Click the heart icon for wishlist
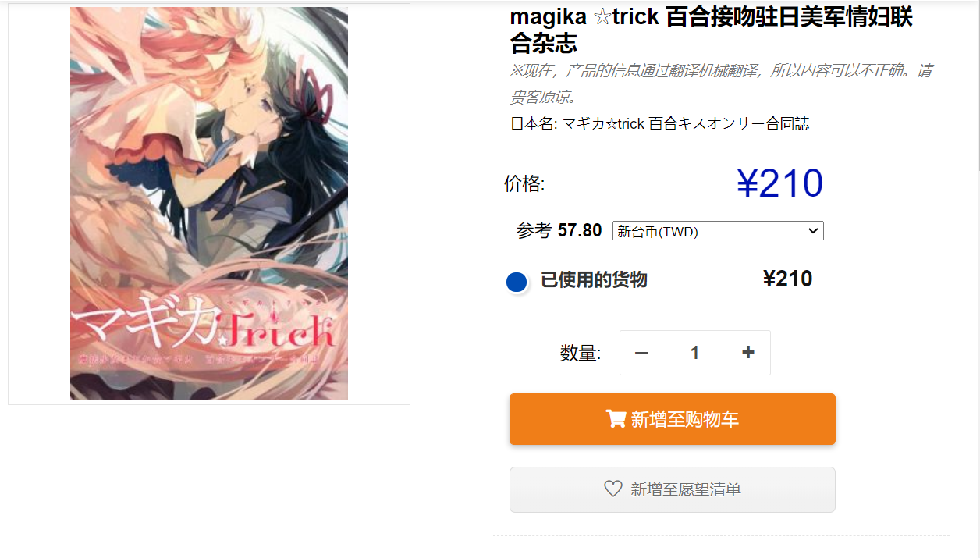This screenshot has width=980, height=558. [613, 489]
